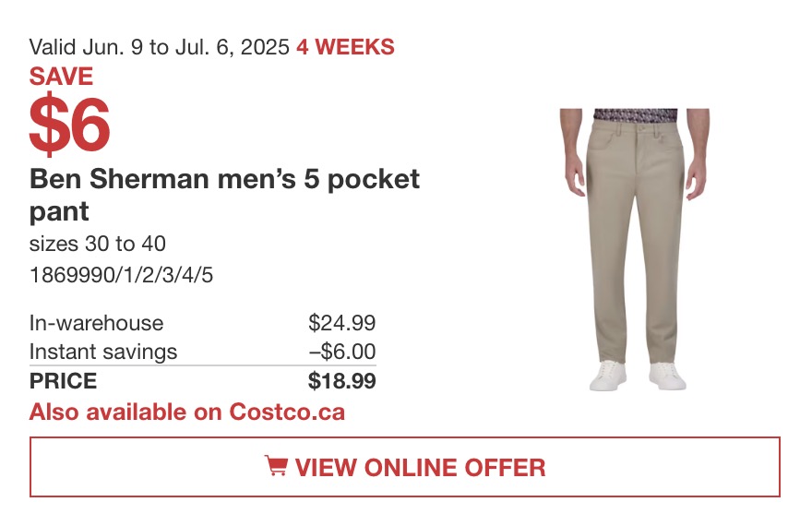Viewport: 812px width, 526px height.
Task: Select the Ben Sherman product title
Action: tap(224, 195)
